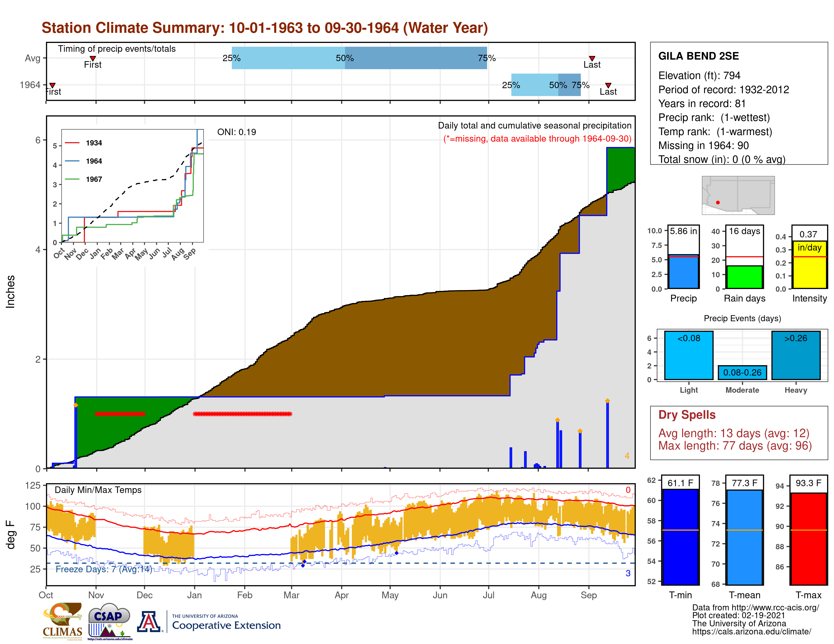Click 'Years in record: 81' text
834x644 pixels.
702,103
